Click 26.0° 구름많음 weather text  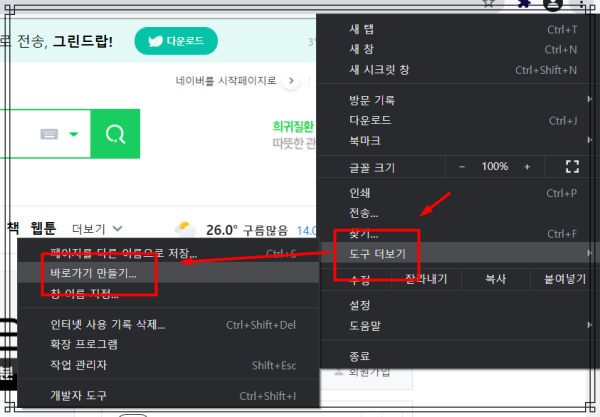point(247,230)
